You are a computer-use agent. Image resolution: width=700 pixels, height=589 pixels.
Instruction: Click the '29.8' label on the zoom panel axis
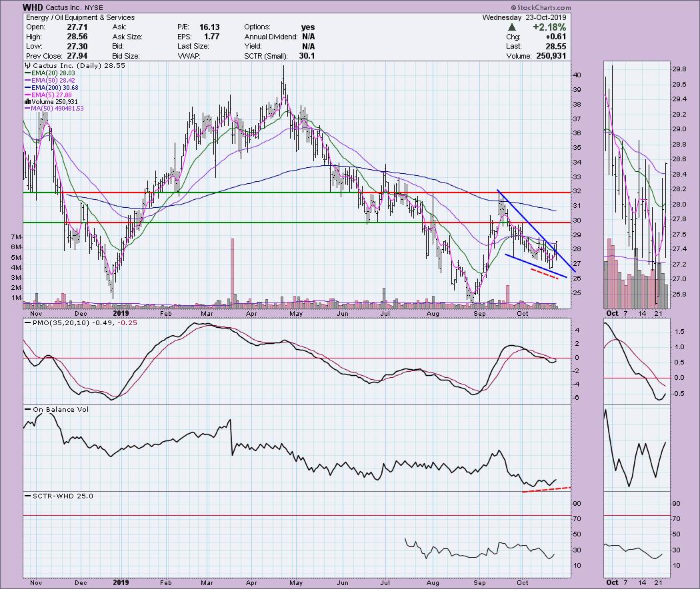[679, 69]
